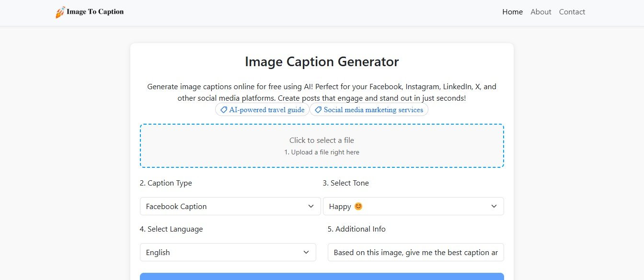Click the Image To Caption logo
This screenshot has height=280, width=644.
pos(89,11)
